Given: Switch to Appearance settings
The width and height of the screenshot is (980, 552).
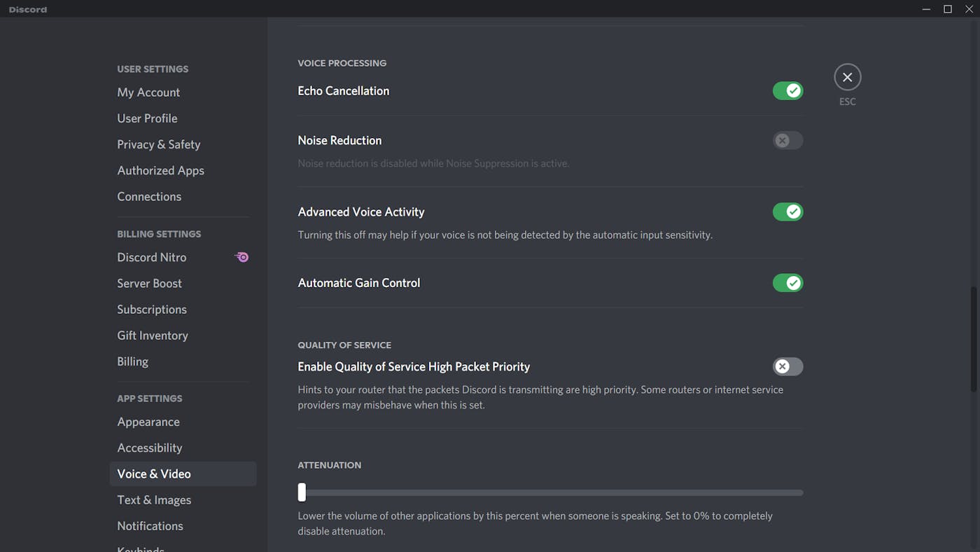Looking at the screenshot, I should click(x=183, y=422).
